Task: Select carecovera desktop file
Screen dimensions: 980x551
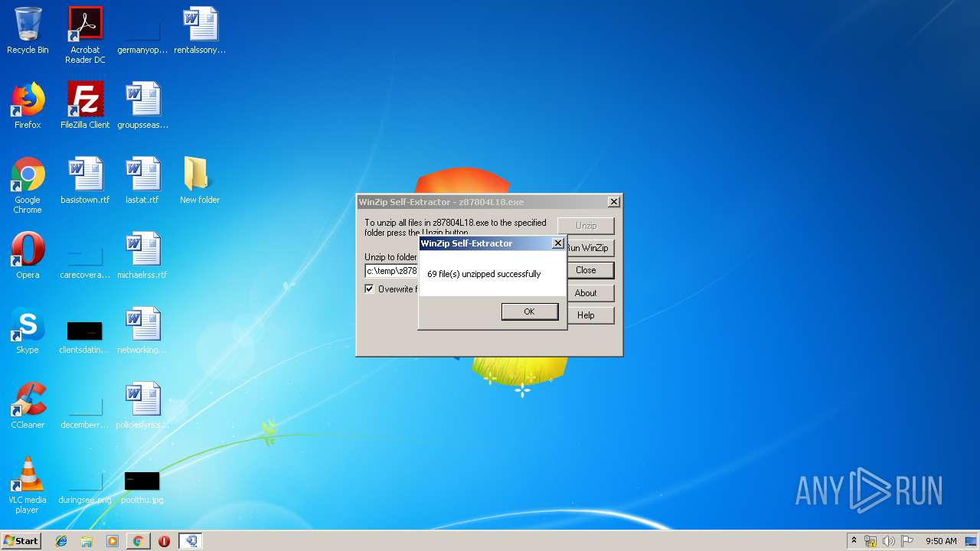Action: point(85,256)
